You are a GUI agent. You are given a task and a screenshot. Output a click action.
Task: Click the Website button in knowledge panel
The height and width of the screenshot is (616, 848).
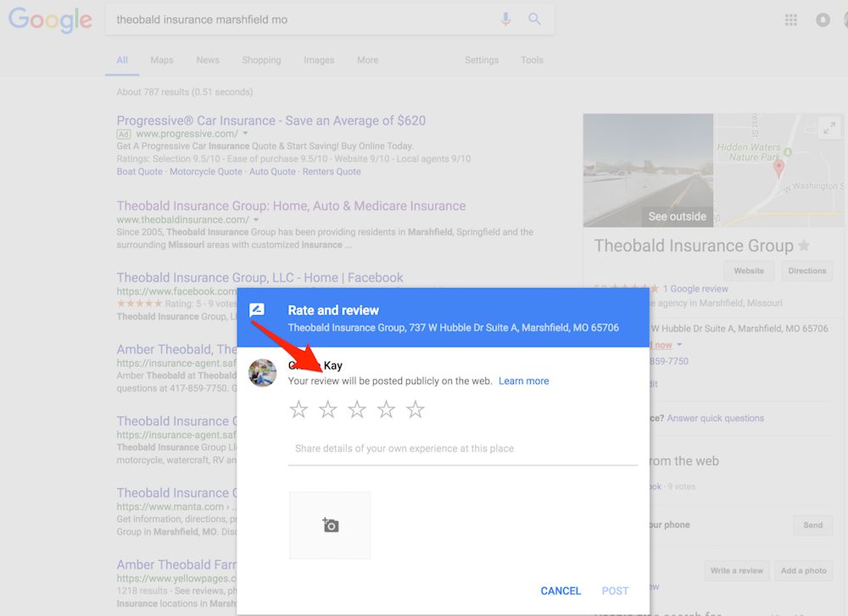(x=749, y=270)
